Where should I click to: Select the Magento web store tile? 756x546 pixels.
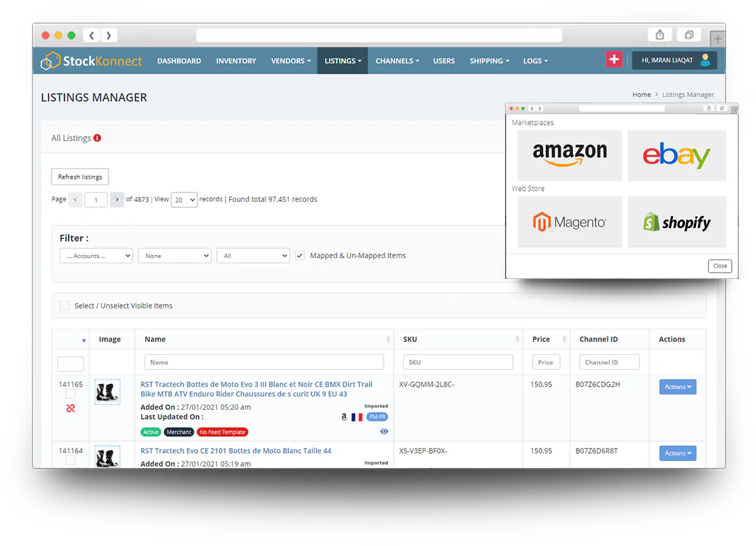click(x=570, y=222)
